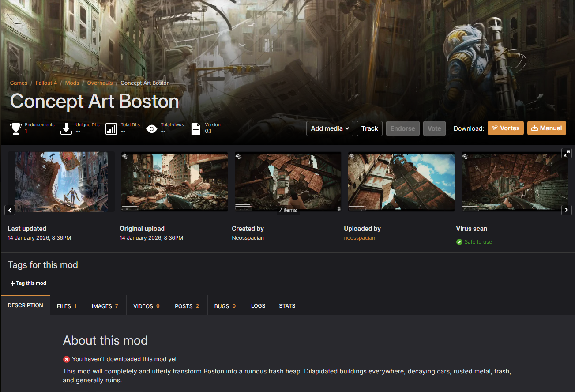Click the green Safe to use checkmark
The image size is (575, 392).
pos(459,242)
